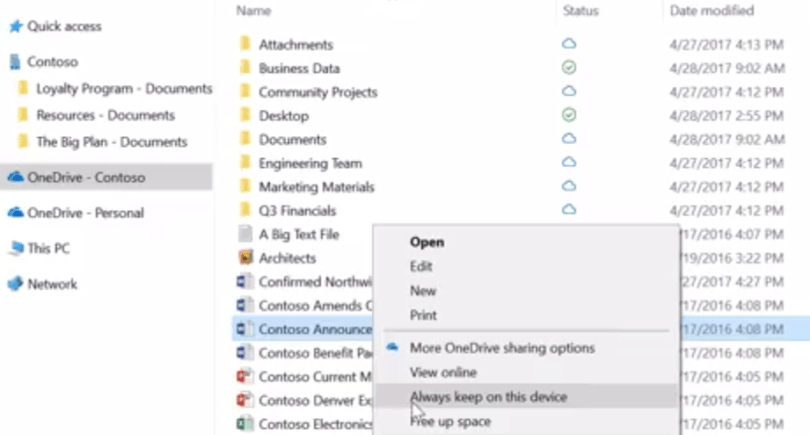Click the Attachments cloud status icon
Viewport: 810px width, 435px height.
point(569,44)
